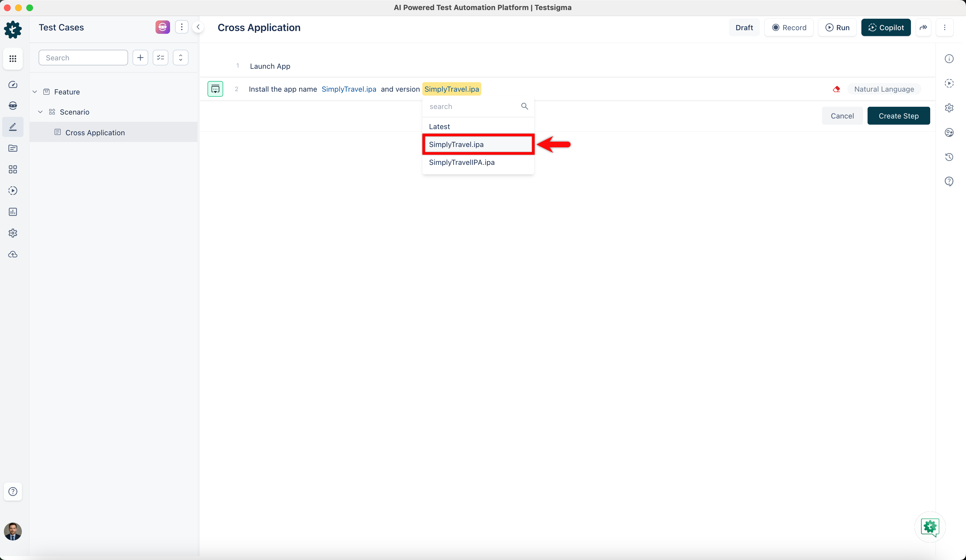Viewport: 966px width, 560px height.
Task: Click the Run button
Action: [x=837, y=28]
